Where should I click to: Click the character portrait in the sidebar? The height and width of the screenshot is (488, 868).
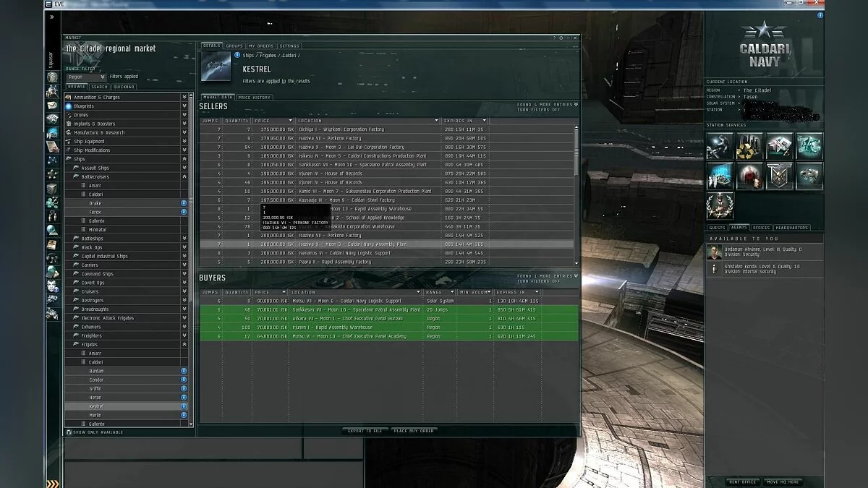(52, 77)
